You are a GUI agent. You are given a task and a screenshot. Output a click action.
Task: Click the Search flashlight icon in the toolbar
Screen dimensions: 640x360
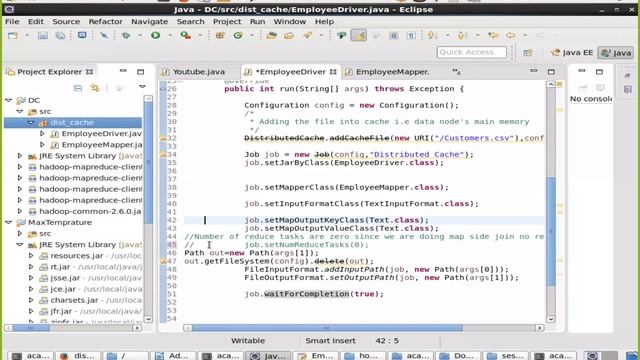click(307, 36)
